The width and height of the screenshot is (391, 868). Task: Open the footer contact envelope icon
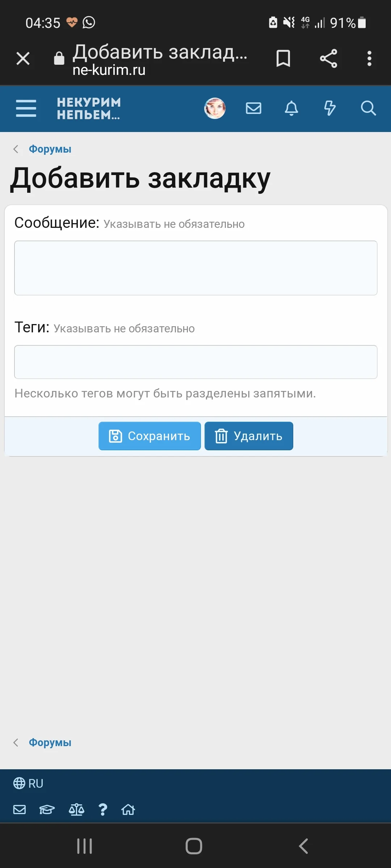point(20,809)
